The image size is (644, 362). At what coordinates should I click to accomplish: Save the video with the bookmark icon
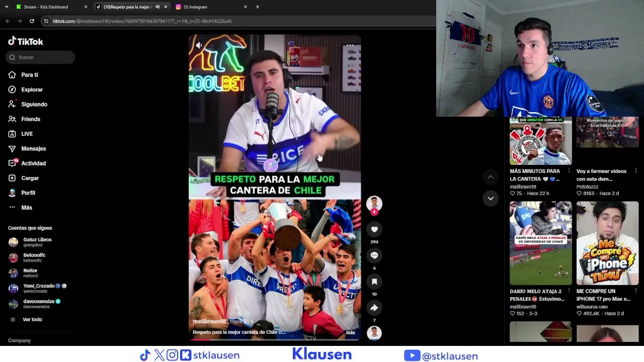coord(374,282)
